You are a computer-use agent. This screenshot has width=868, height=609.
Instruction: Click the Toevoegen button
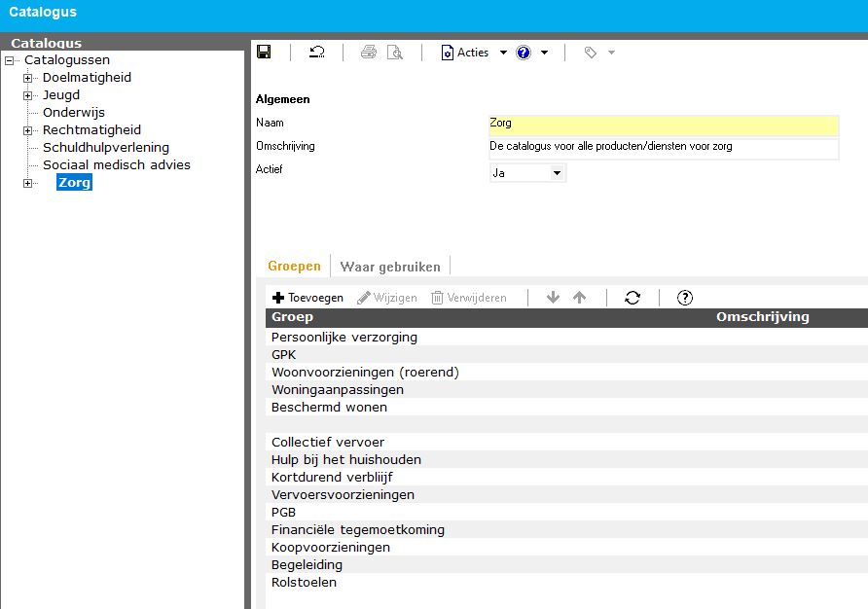[307, 298]
